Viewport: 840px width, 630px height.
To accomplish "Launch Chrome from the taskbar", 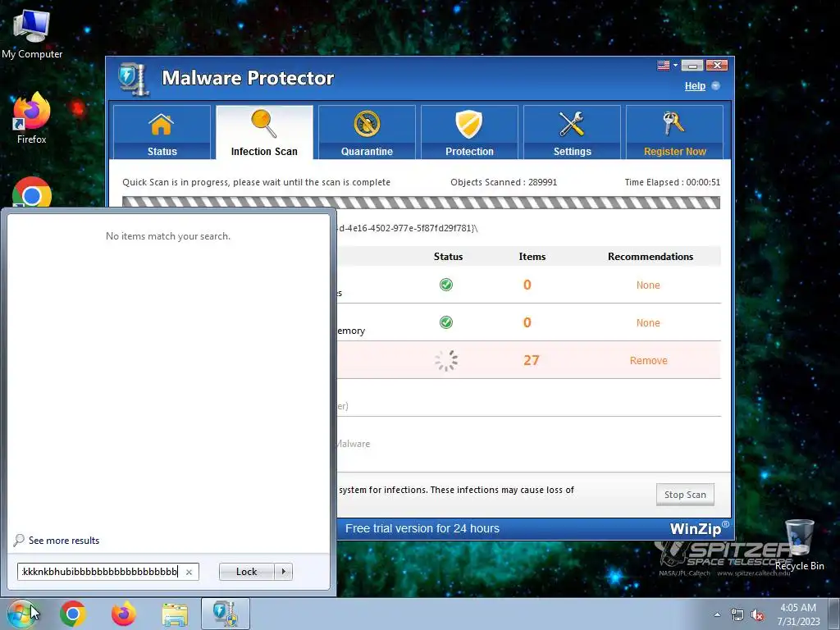I will (x=73, y=614).
